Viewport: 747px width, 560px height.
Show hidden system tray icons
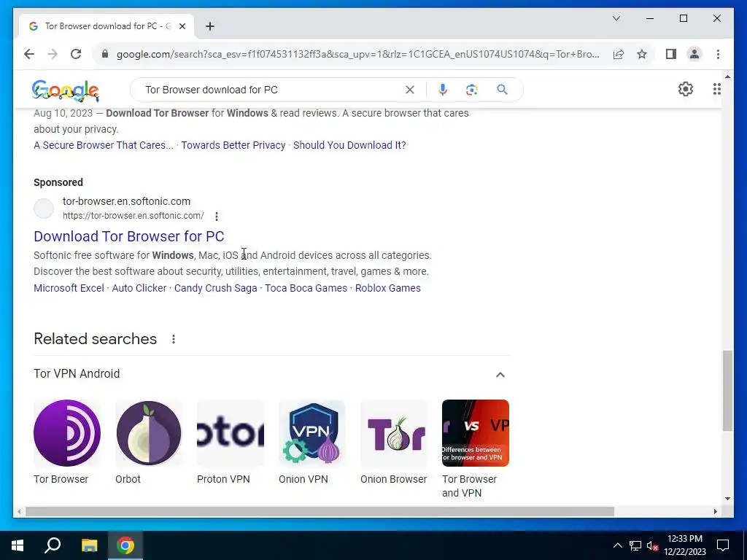(617, 545)
